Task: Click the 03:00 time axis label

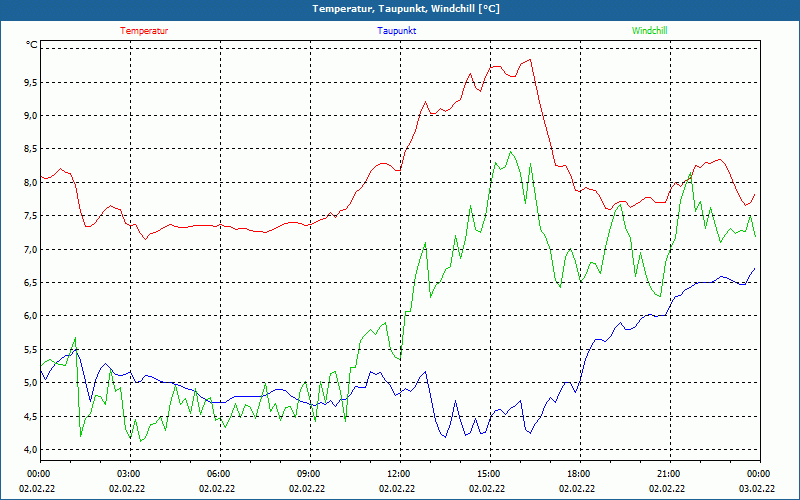Action: tap(129, 474)
